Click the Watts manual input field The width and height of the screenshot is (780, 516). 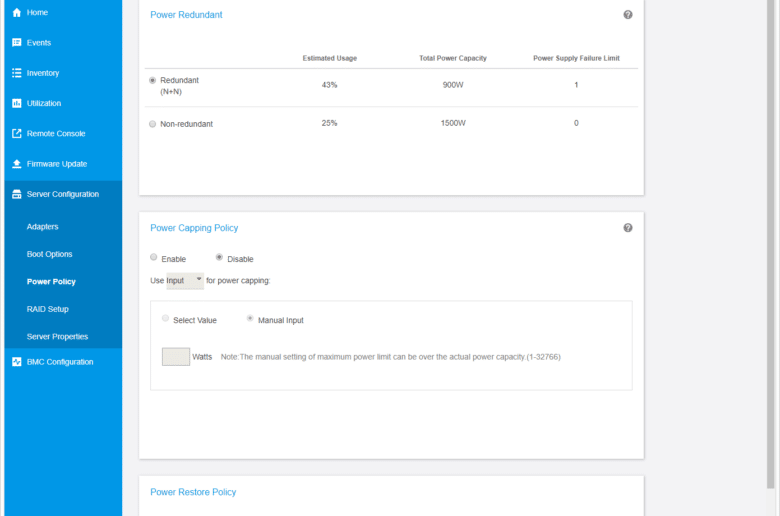click(x=176, y=357)
